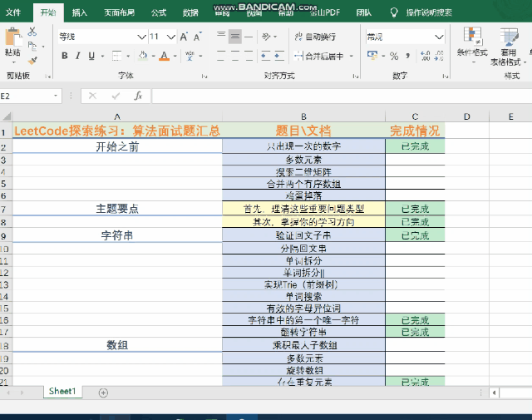Open the font color dropdown arrow
This screenshot has height=420, width=532.
pyautogui.click(x=175, y=56)
